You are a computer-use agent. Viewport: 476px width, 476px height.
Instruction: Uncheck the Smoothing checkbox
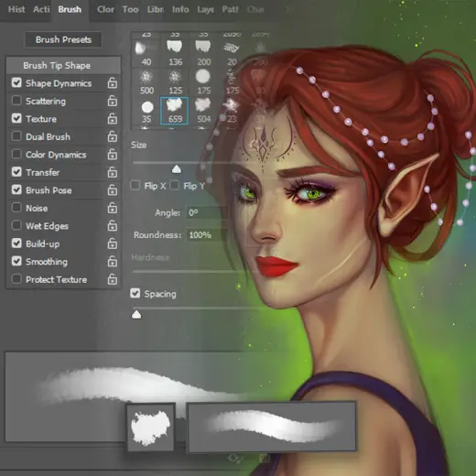[x=16, y=261]
